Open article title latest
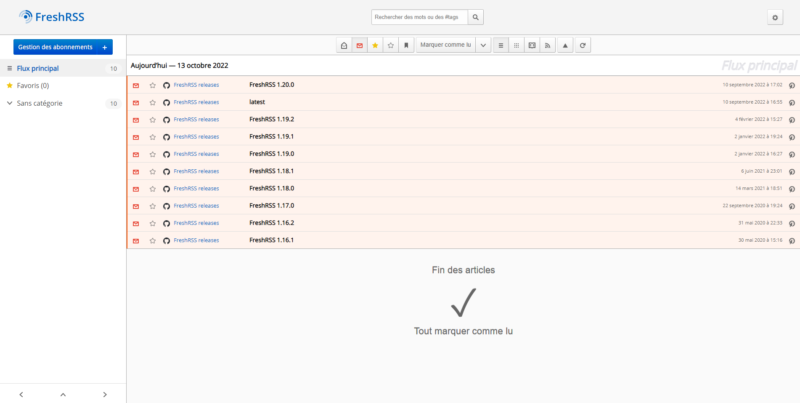800x403 pixels. point(257,102)
